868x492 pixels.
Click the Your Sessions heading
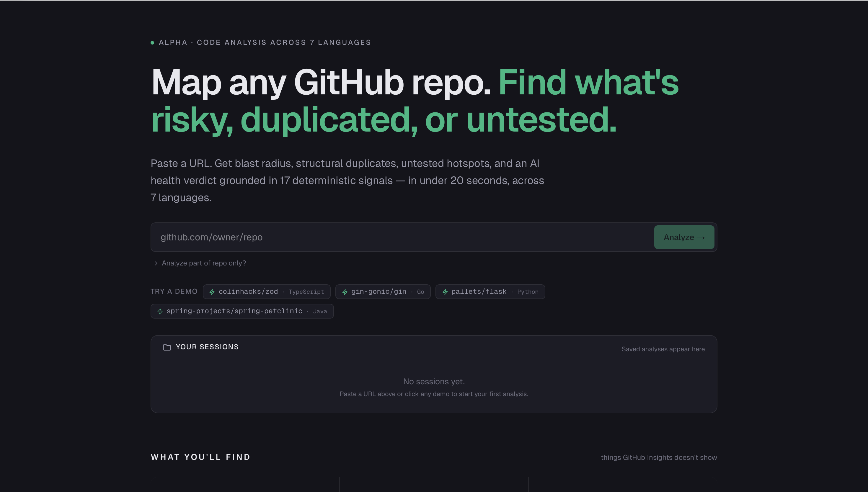coord(207,347)
